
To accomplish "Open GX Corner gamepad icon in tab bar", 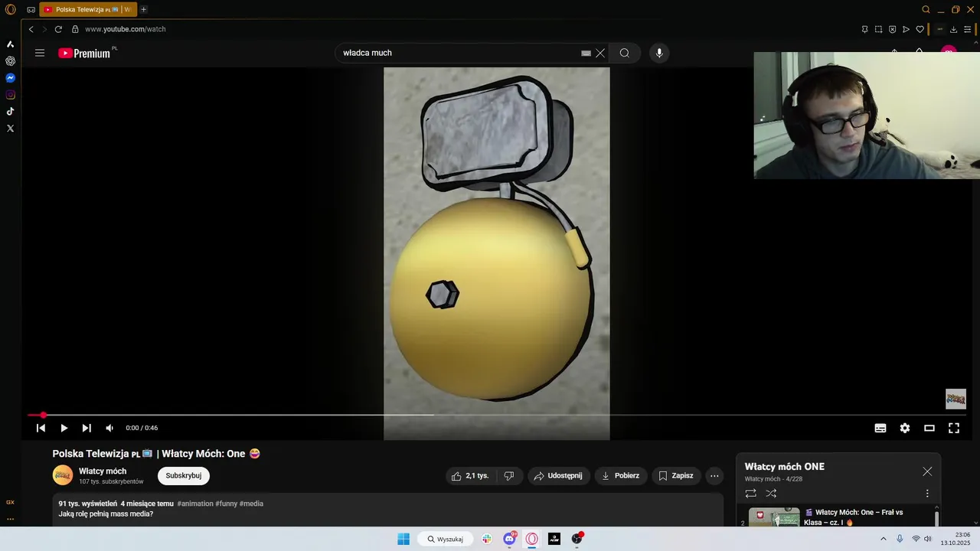I will click(x=31, y=10).
